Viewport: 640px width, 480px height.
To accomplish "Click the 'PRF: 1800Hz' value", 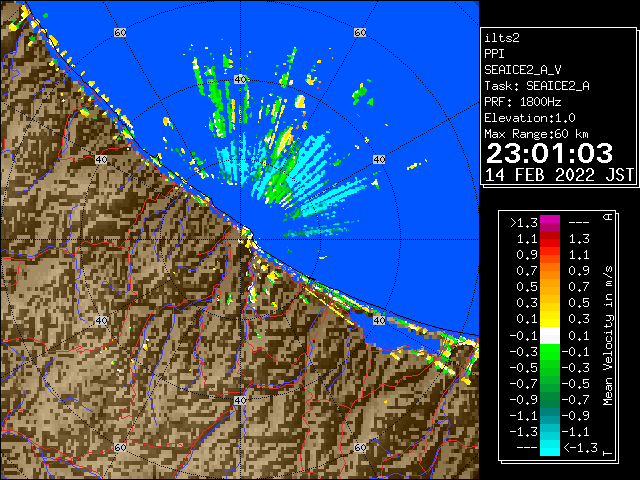I will (523, 102).
